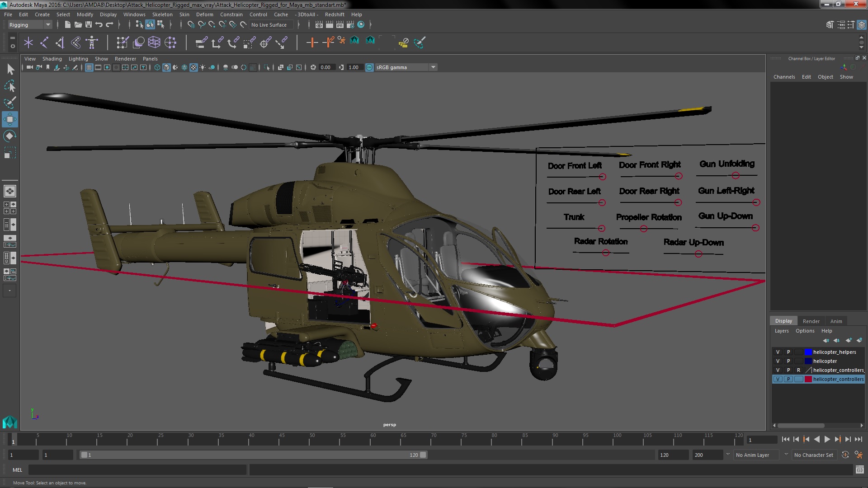Image resolution: width=868 pixels, height=488 pixels.
Task: Open the Rigging menu set dropdown
Action: click(29, 25)
